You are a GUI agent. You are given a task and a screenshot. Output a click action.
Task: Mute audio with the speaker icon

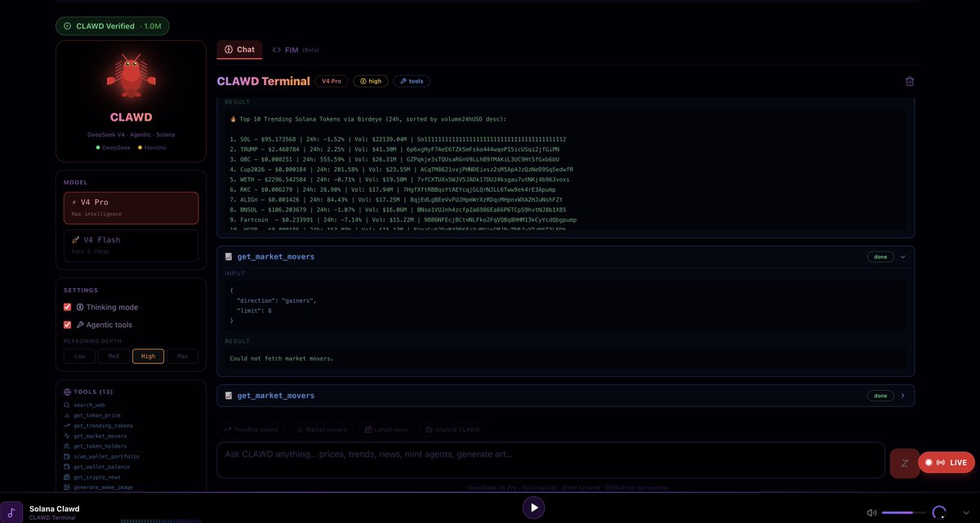pyautogui.click(x=872, y=513)
